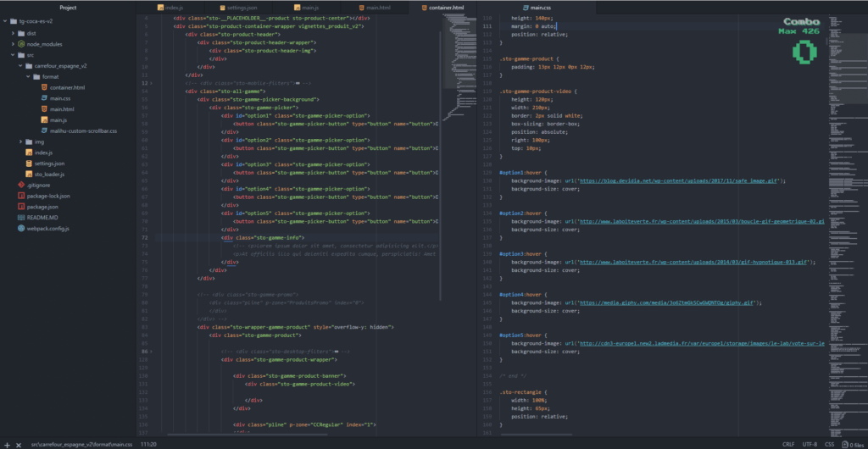Click the left editor's minimap
868x449 pixels.
pos(459,66)
